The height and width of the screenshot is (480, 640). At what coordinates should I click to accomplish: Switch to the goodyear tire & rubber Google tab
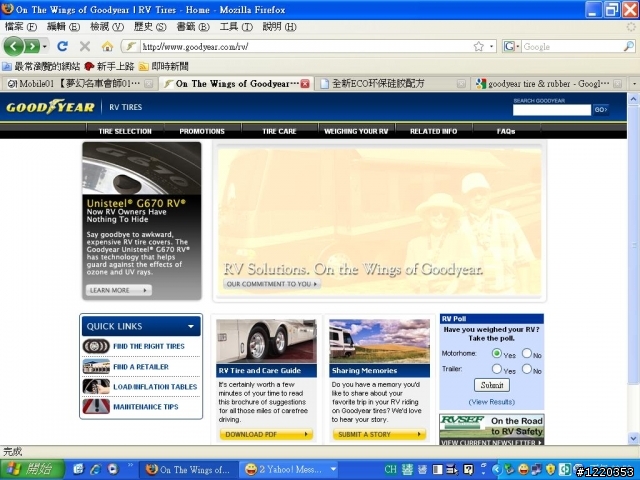click(548, 84)
